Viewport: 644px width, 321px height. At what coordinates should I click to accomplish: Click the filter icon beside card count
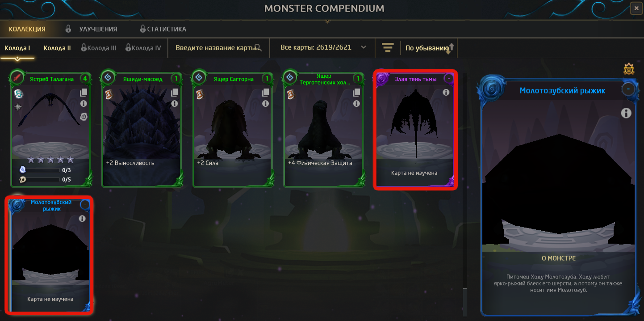pos(388,47)
